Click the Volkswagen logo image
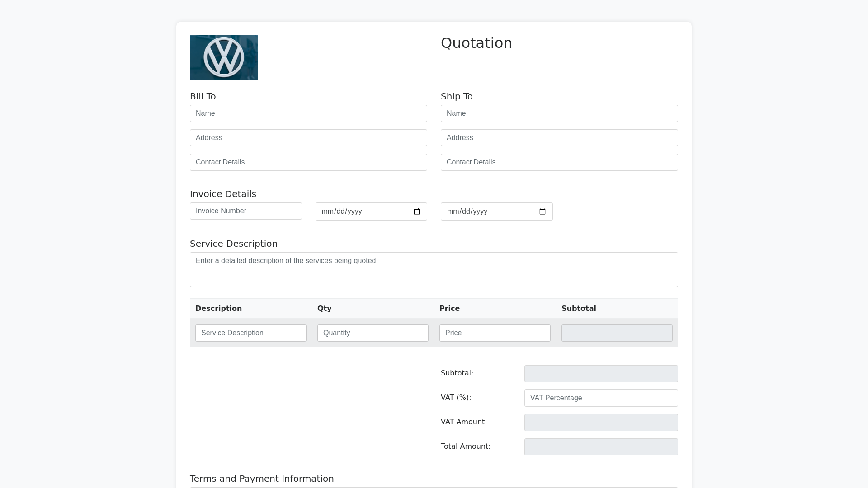The image size is (868, 488). 223,58
